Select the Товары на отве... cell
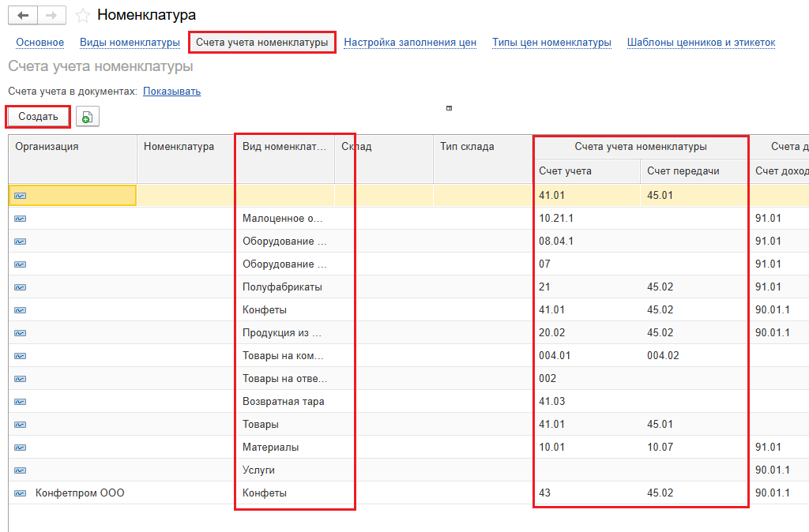809x532 pixels. point(285,379)
